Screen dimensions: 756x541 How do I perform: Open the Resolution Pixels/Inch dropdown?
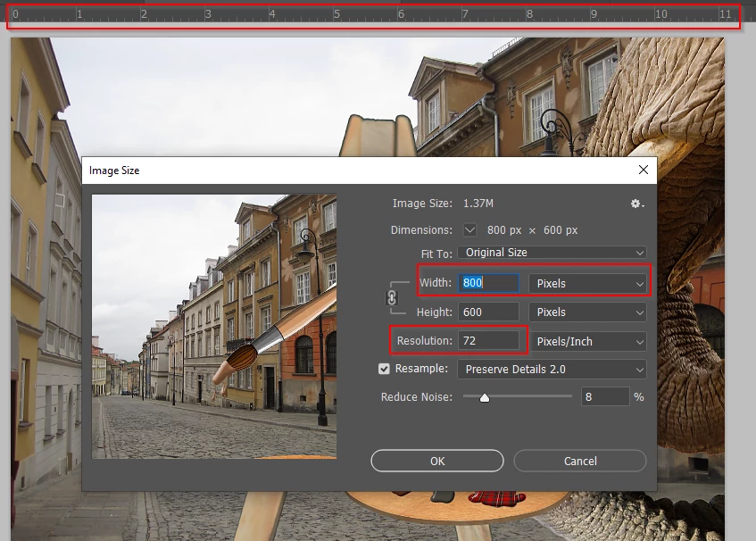587,341
